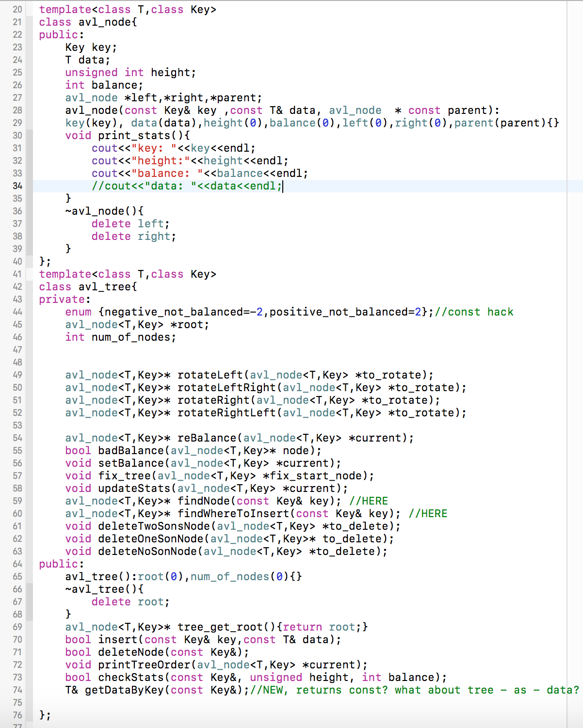This screenshot has height=728, width=583.
Task: Click the rotateLeftRight function declaration
Action: [266, 388]
